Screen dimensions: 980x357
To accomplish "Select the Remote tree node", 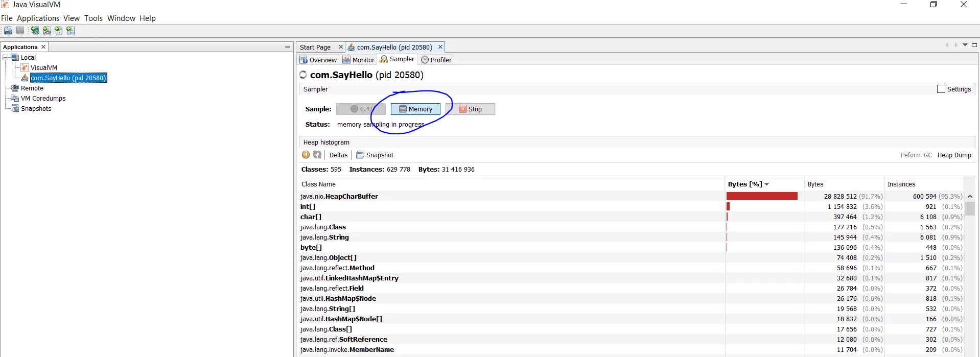I will pos(32,88).
